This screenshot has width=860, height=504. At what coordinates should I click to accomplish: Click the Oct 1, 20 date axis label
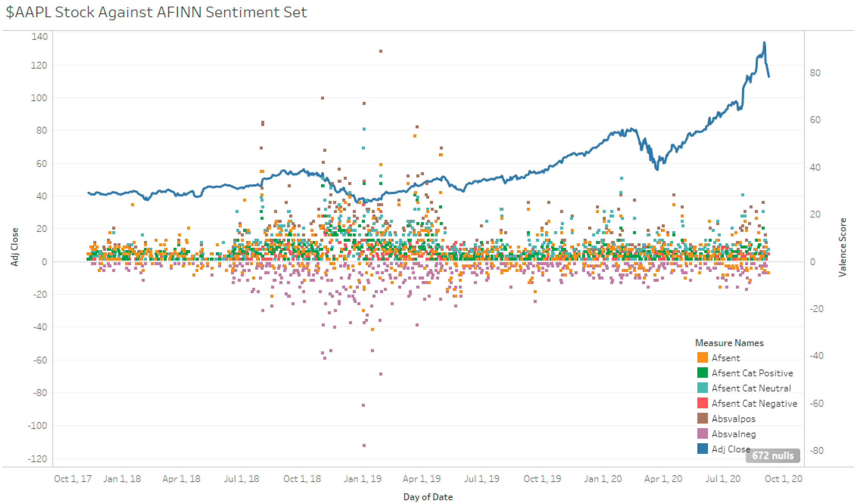click(x=783, y=479)
